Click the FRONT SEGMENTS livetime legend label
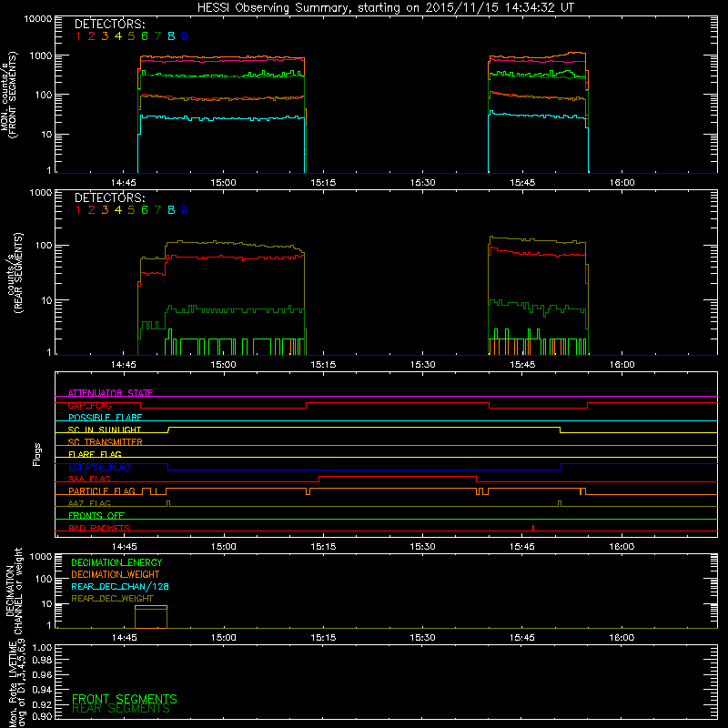 pyautogui.click(x=125, y=699)
